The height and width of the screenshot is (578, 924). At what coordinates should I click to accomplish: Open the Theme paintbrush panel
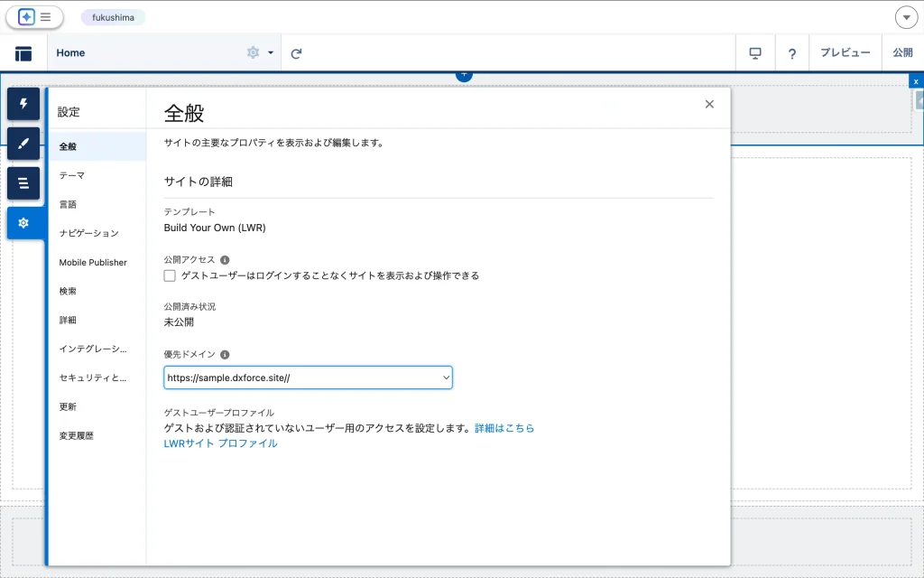[23, 144]
